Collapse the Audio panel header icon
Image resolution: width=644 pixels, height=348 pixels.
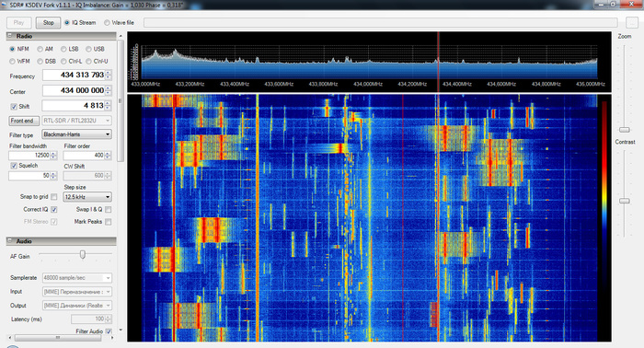(x=10, y=241)
